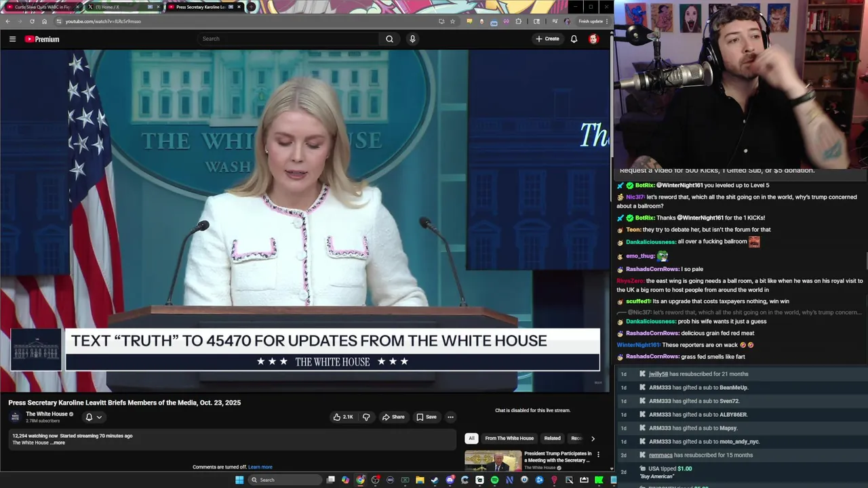The height and width of the screenshot is (488, 868).
Task: Click the browser back arrow
Action: pyautogui.click(x=7, y=21)
